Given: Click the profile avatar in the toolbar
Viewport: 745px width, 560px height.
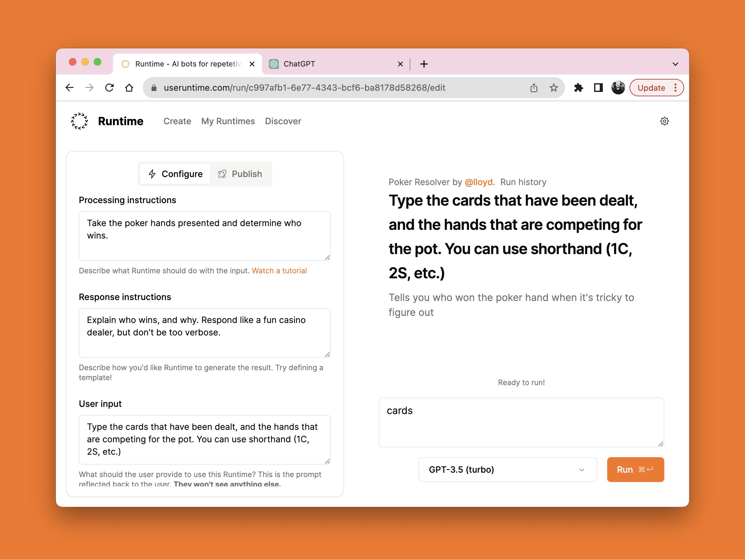Looking at the screenshot, I should 618,87.
